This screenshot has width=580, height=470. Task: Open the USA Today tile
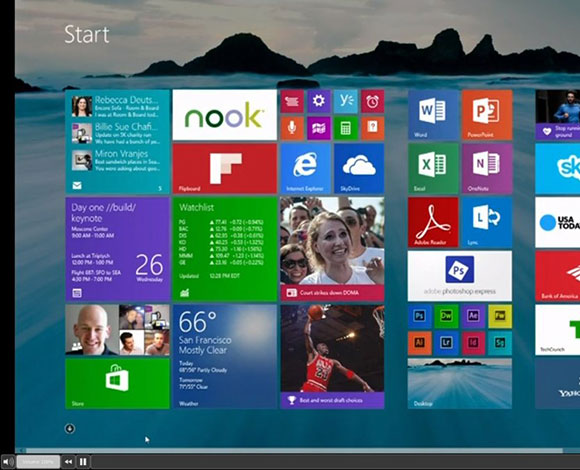[558, 222]
